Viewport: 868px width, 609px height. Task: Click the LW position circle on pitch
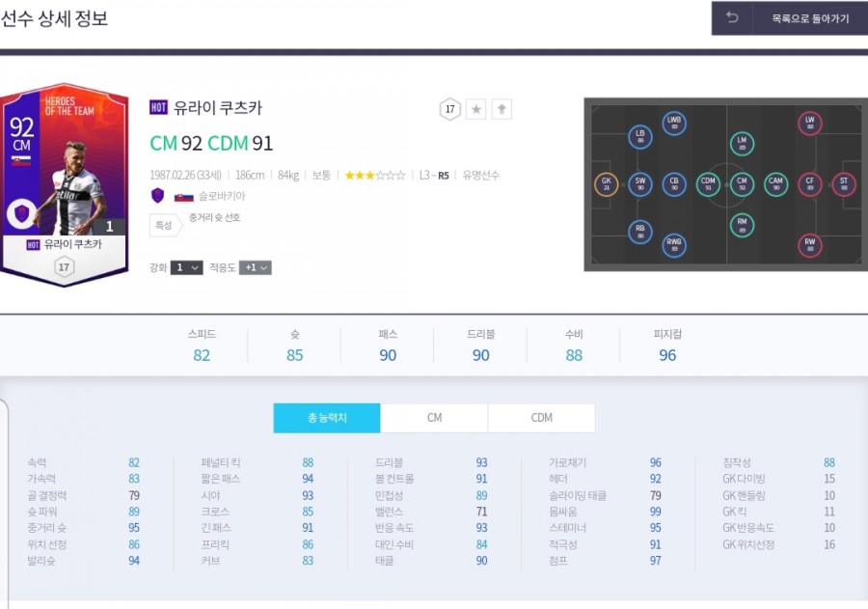(810, 123)
